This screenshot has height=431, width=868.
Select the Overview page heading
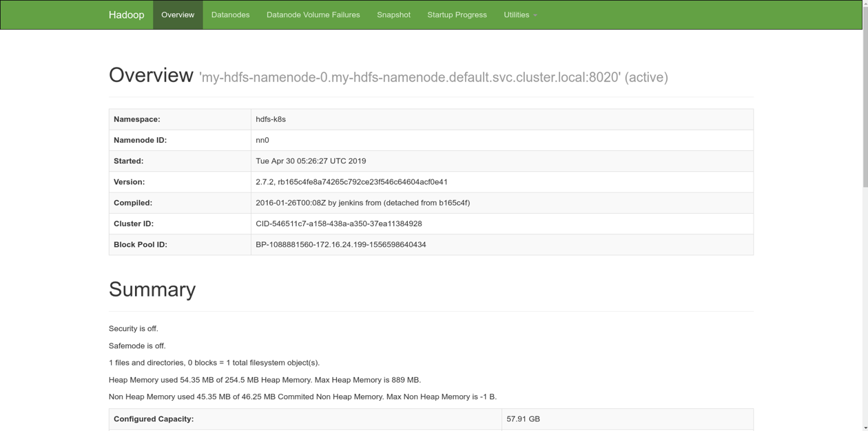151,74
